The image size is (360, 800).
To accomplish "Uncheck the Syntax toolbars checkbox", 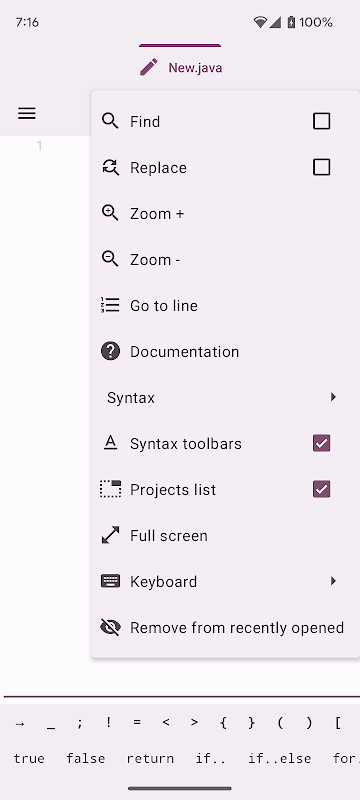I will tap(321, 443).
